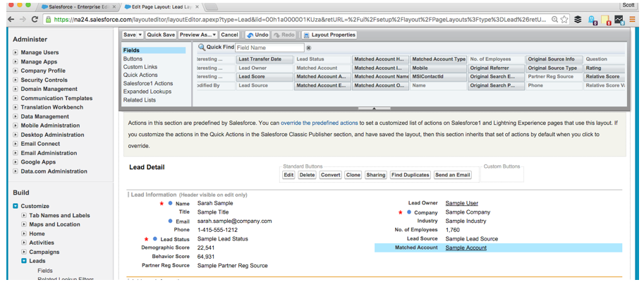The width and height of the screenshot is (644, 287).
Task: Expand Campaigns under Customize
Action: [24, 252]
